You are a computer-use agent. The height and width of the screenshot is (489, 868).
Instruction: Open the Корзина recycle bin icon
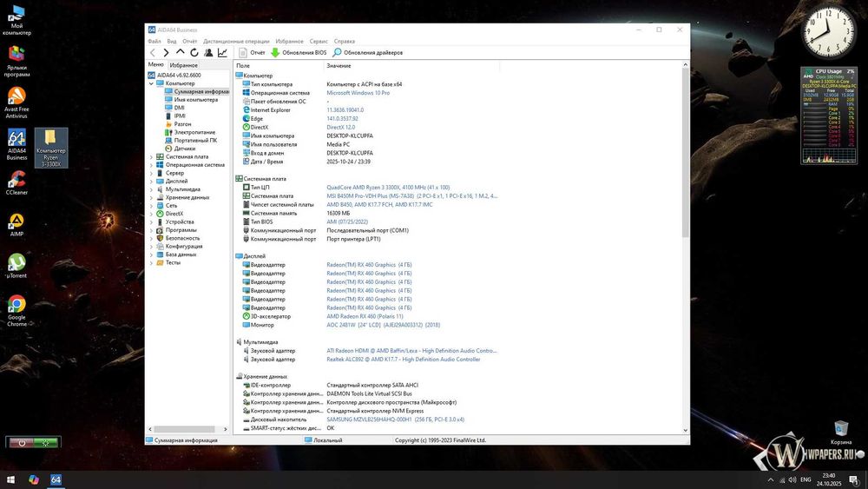[x=841, y=433]
